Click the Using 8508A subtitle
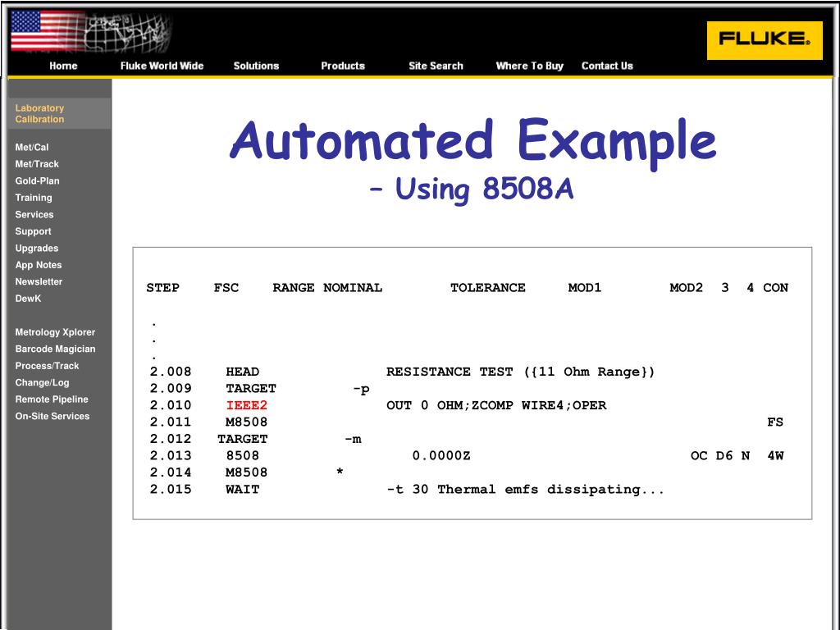This screenshot has width=840, height=630. click(x=472, y=189)
